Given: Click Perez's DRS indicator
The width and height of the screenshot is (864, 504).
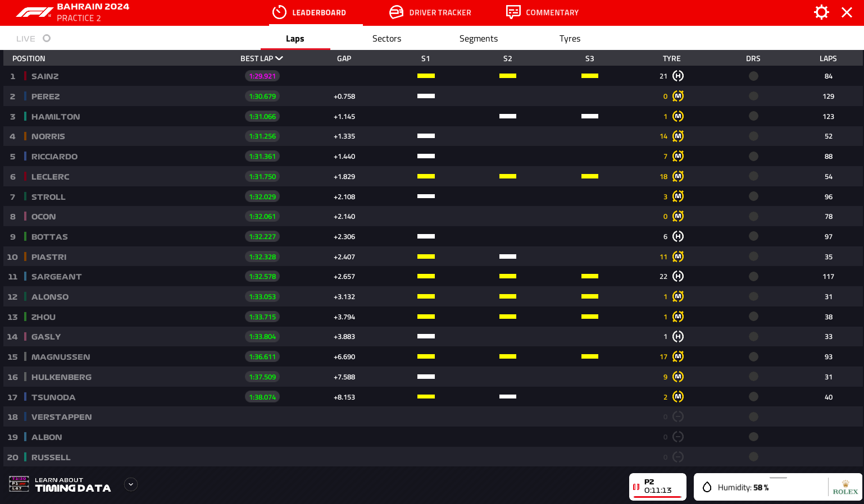Looking at the screenshot, I should coord(753,96).
